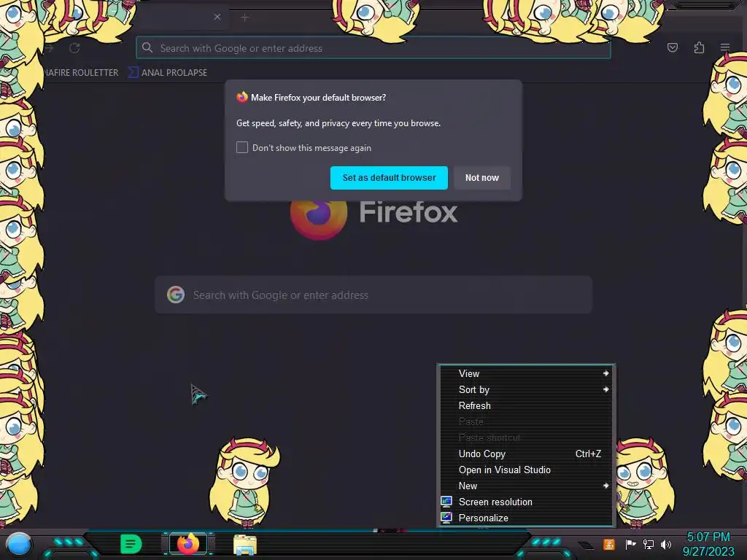Open a new tab with the plus icon
The height and width of the screenshot is (560, 747).
tap(245, 17)
